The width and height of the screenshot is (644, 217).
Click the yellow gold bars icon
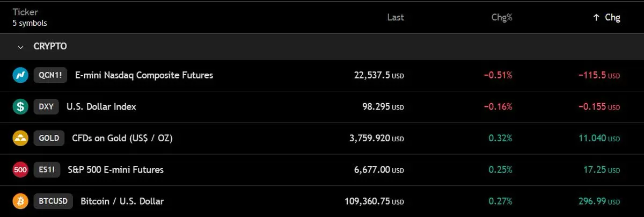click(x=20, y=139)
